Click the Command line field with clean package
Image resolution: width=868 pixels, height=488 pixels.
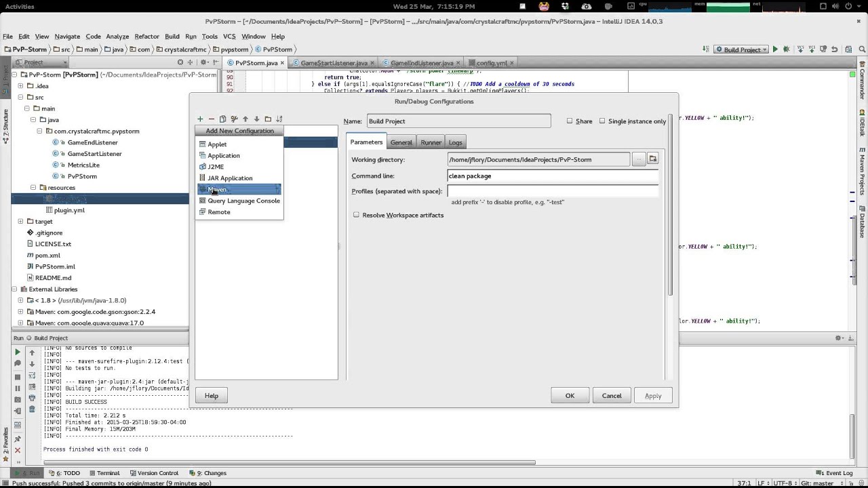(553, 176)
